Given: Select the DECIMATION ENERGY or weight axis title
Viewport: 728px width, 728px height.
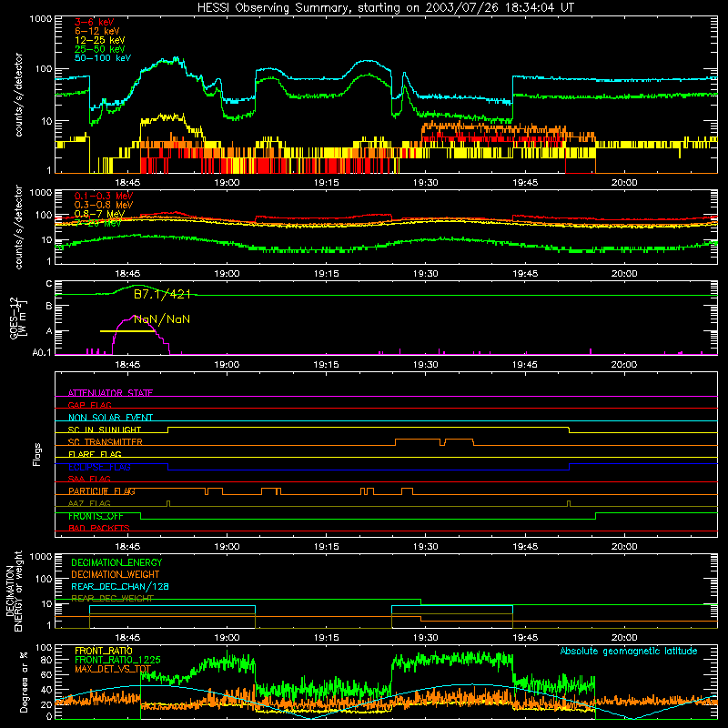Looking at the screenshot, I should tap(14, 591).
